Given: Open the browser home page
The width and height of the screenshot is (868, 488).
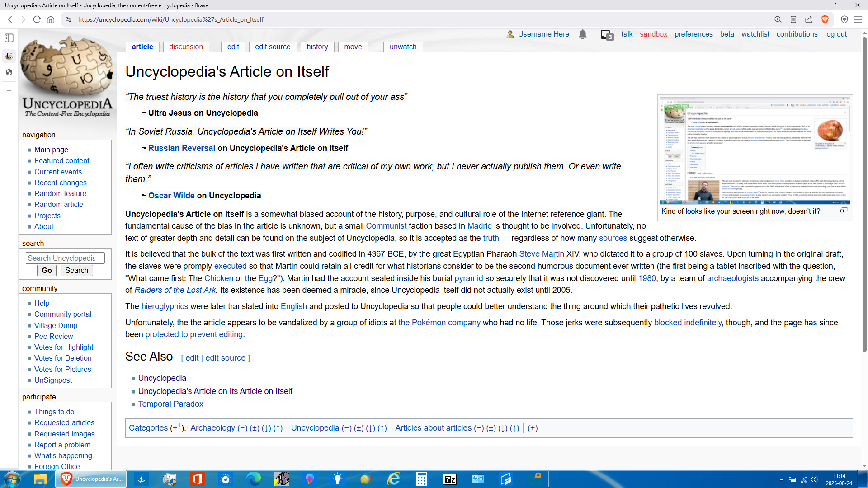Looking at the screenshot, I should pyautogui.click(x=51, y=19).
